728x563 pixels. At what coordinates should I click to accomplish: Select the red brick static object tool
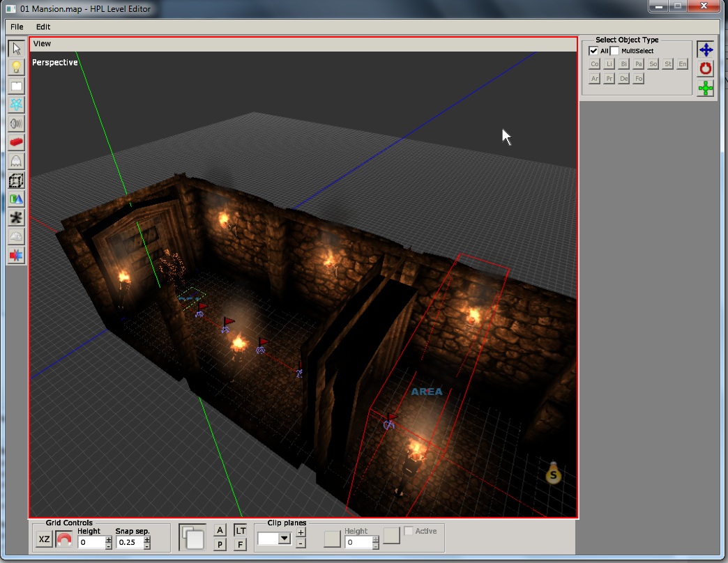(x=16, y=143)
